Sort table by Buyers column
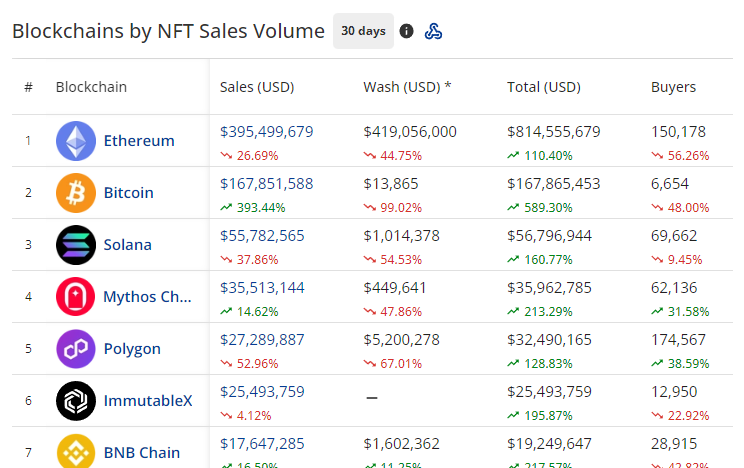 coord(673,87)
